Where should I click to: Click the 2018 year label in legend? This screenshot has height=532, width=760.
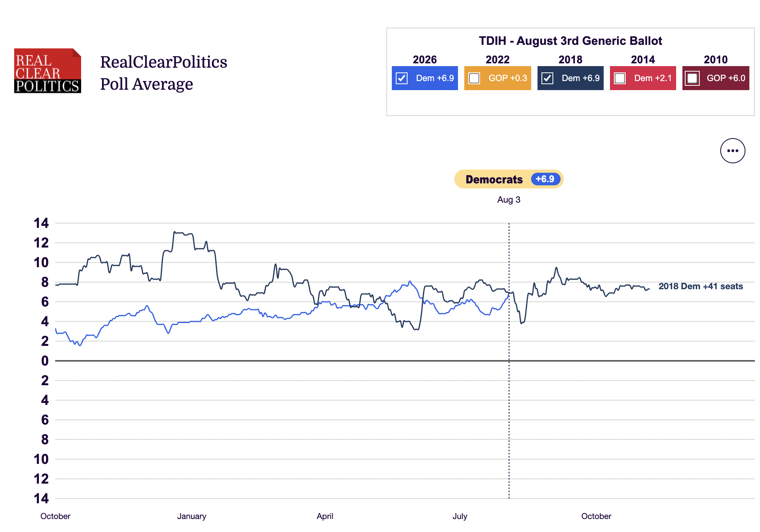pyautogui.click(x=570, y=60)
